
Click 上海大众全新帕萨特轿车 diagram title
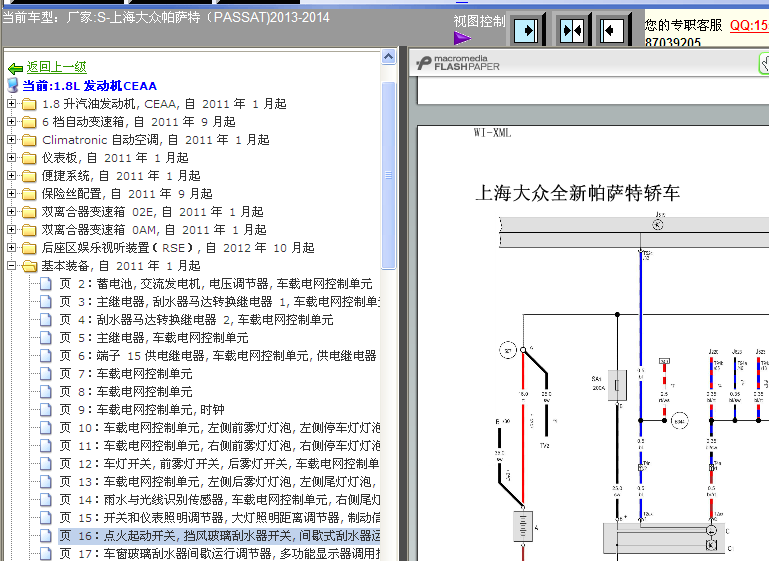click(x=577, y=193)
